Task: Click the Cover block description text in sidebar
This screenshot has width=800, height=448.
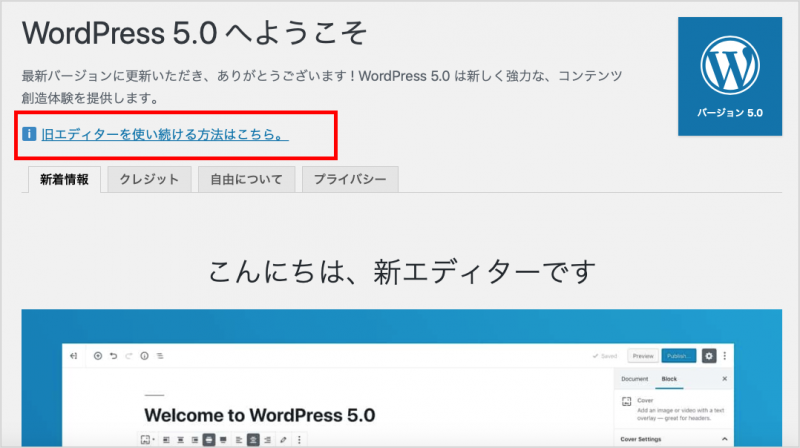Action: 681,414
